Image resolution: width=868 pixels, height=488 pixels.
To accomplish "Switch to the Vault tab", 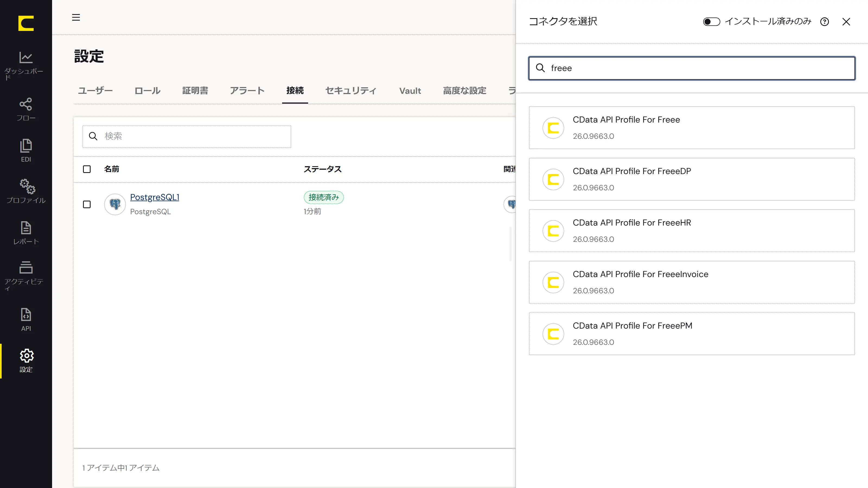I will click(410, 91).
